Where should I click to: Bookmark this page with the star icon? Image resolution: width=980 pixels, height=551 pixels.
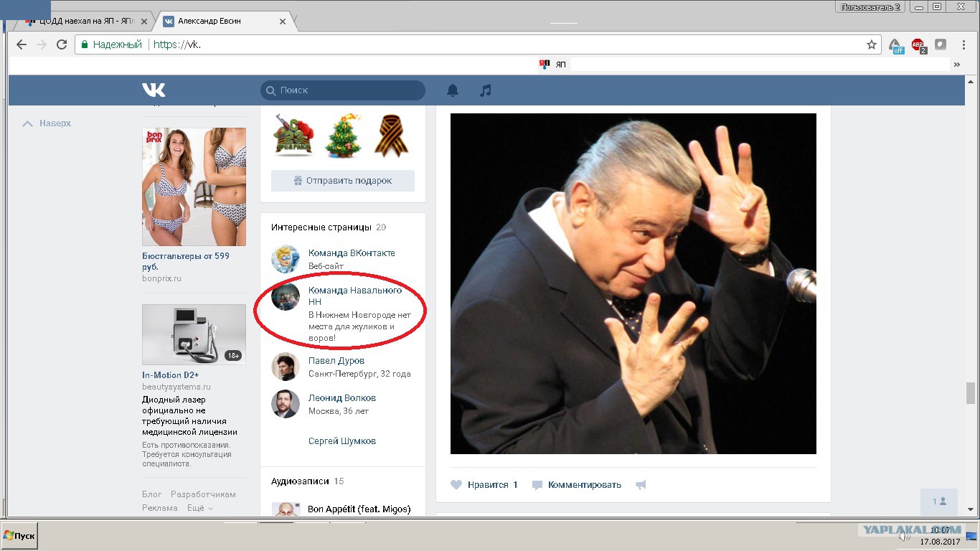pos(872,44)
